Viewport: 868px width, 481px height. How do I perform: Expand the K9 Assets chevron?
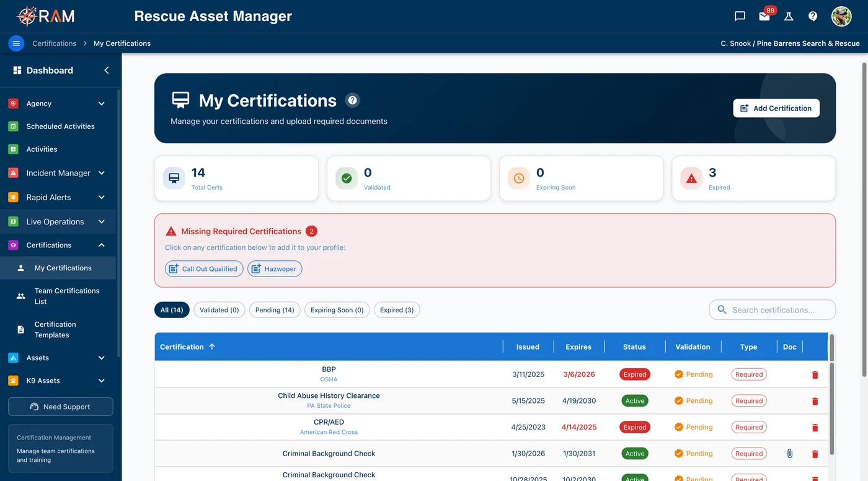tap(102, 381)
